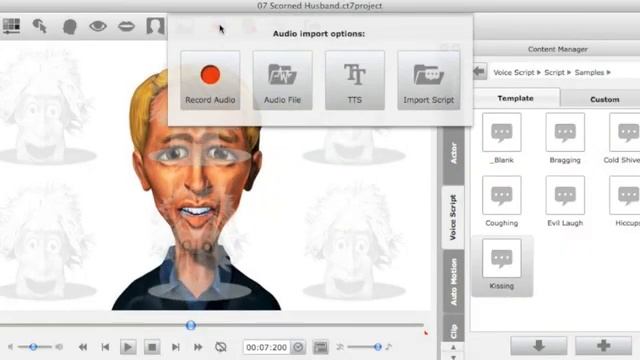Click Script in breadcrumb path
640x360 pixels.
click(554, 73)
